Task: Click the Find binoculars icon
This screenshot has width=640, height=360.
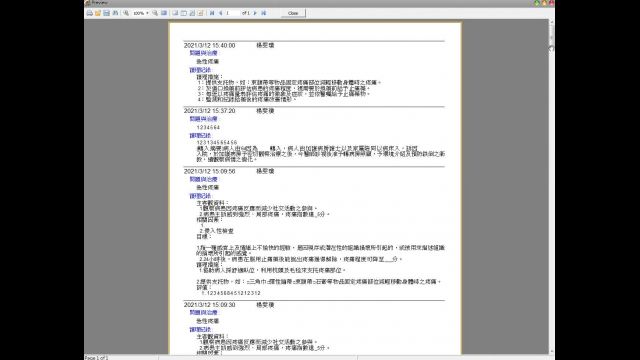Action: point(116,13)
